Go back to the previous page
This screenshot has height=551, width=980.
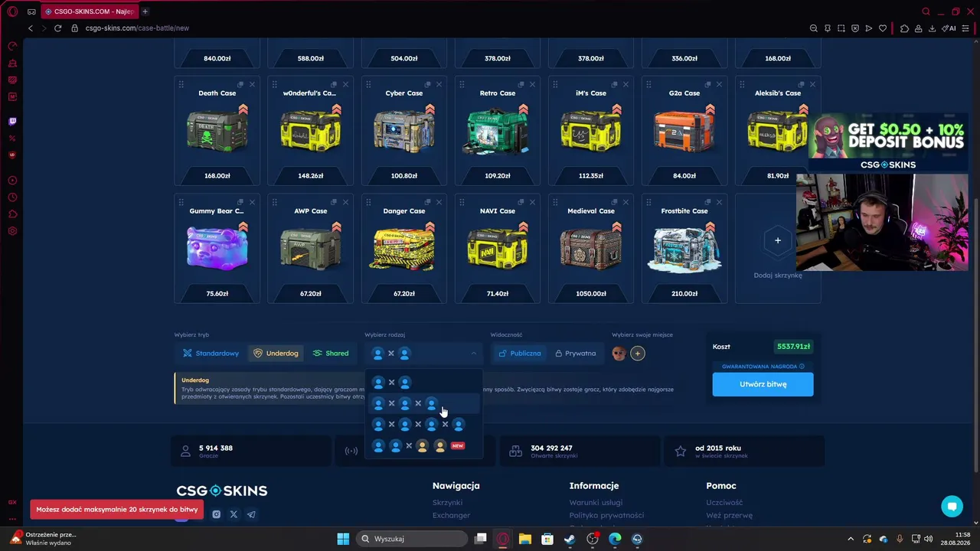tap(31, 28)
